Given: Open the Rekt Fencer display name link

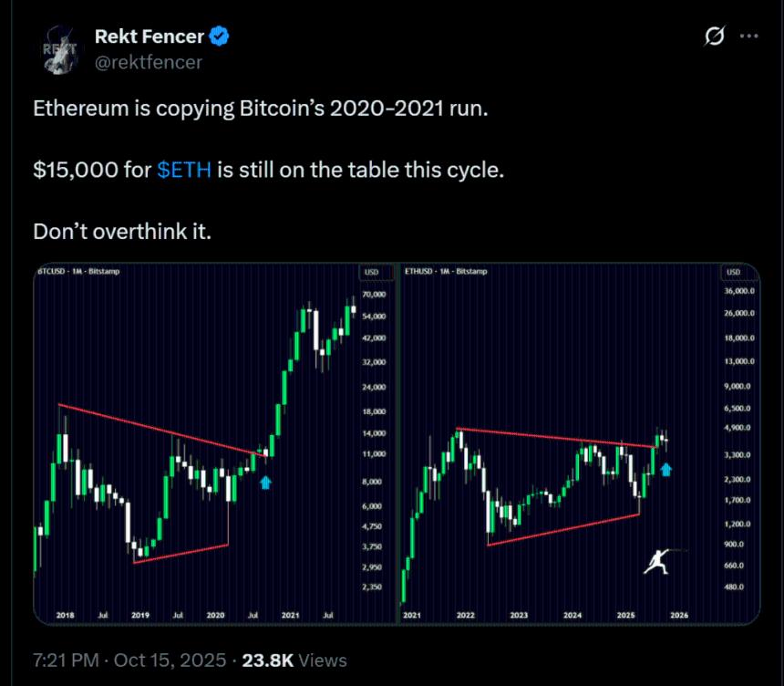Looking at the screenshot, I should pos(150,37).
